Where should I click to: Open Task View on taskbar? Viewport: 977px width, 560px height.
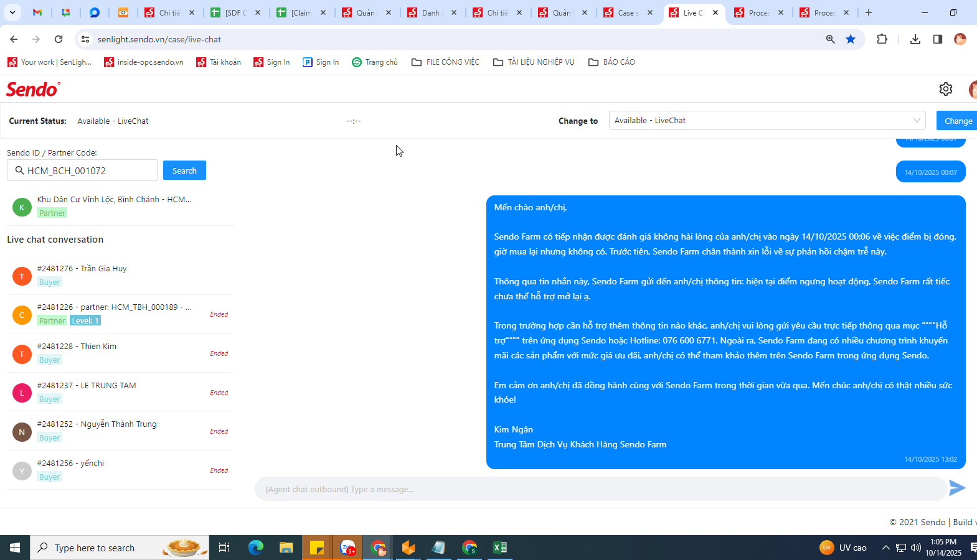click(224, 548)
